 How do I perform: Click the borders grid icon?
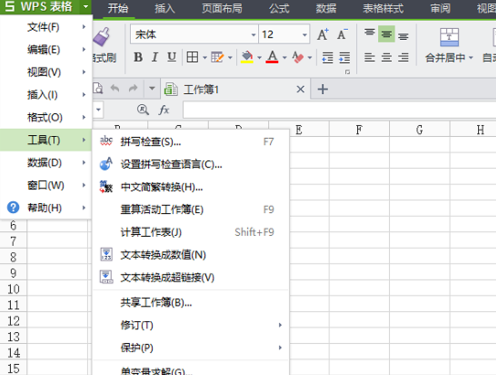(x=192, y=57)
